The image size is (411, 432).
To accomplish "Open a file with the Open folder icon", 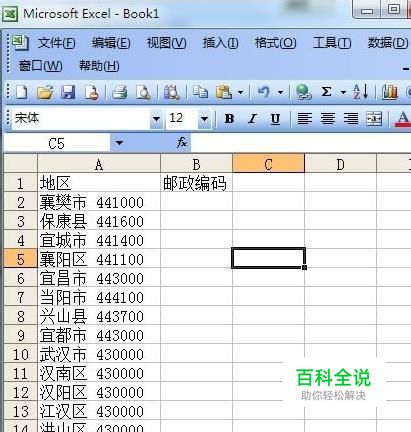I will coord(45,92).
